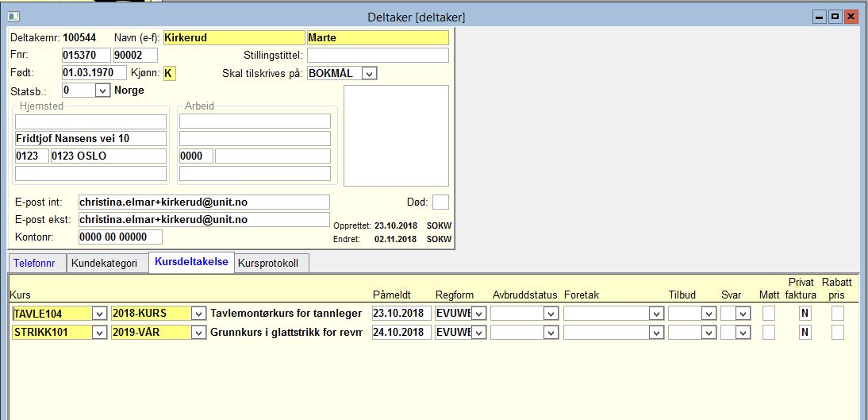Screen dimensions: 868x420
Task: Toggle Møtt checkbox for TAVLE104 row
Action: pos(769,314)
